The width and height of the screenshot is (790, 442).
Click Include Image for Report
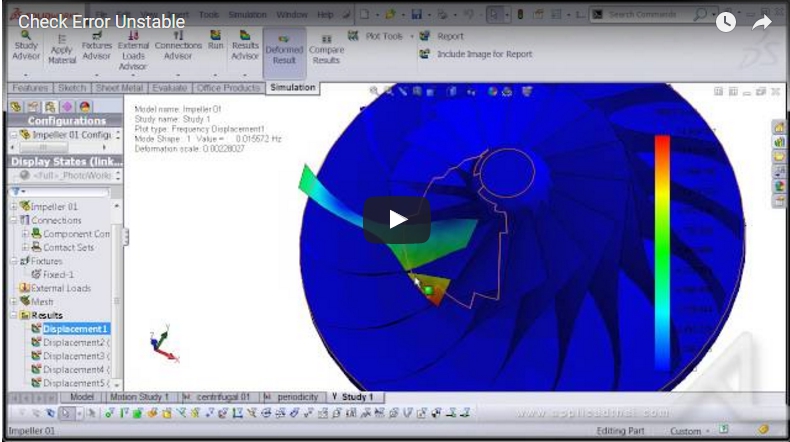(x=476, y=54)
